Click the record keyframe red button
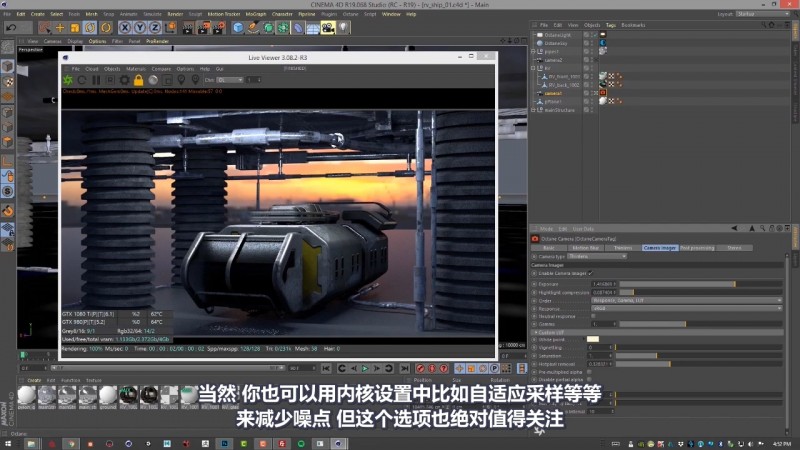The height and width of the screenshot is (450, 800). point(420,368)
